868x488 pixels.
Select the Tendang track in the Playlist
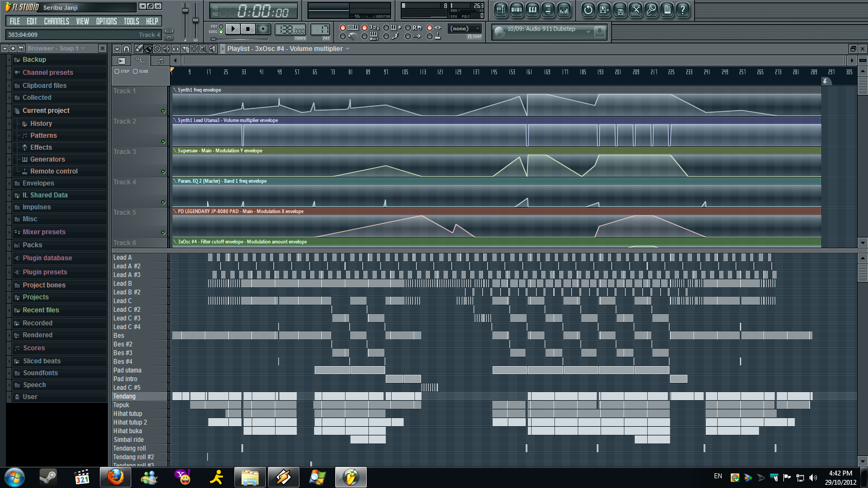(124, 396)
